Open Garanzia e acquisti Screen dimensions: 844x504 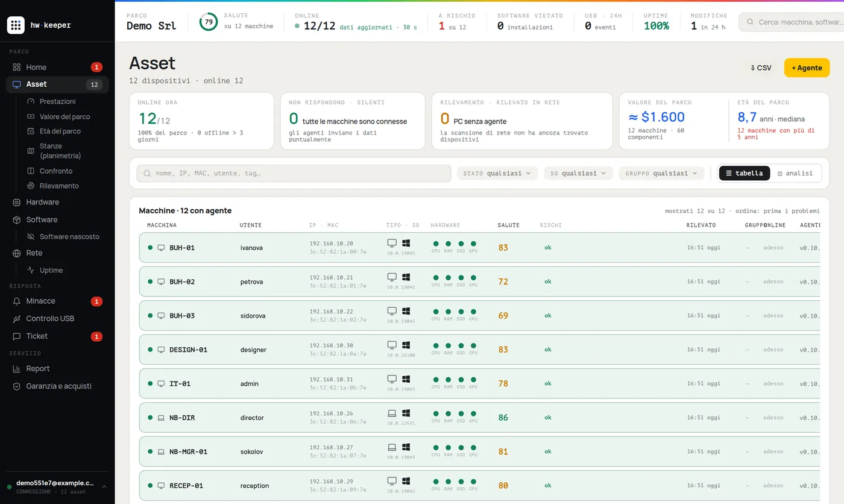(57, 386)
